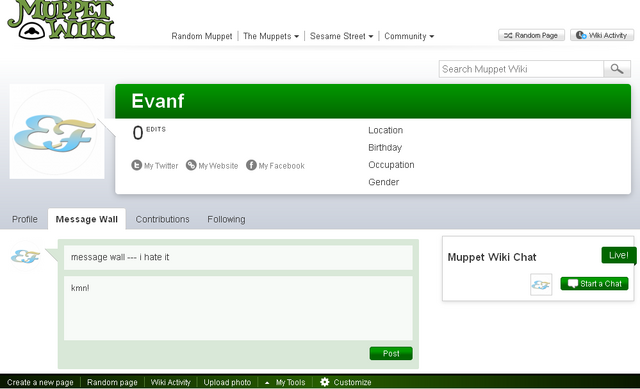Click Create a new page link
The image size is (640, 389).
click(40, 382)
